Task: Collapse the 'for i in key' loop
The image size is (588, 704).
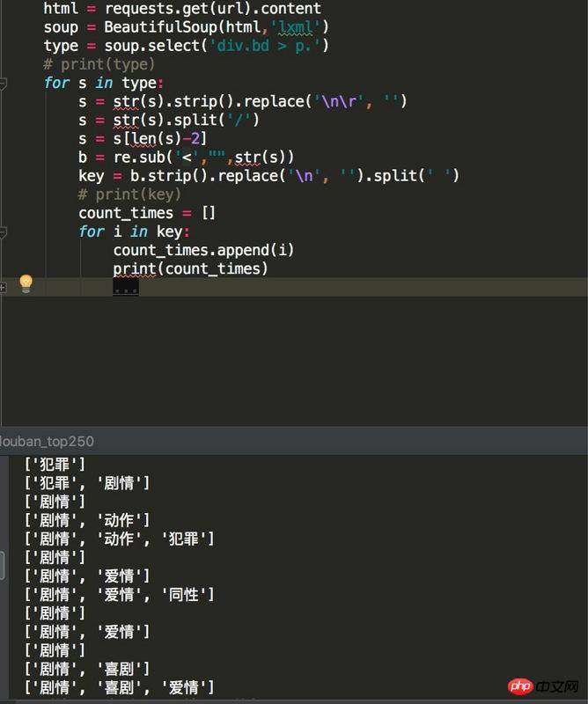Action: (3, 232)
